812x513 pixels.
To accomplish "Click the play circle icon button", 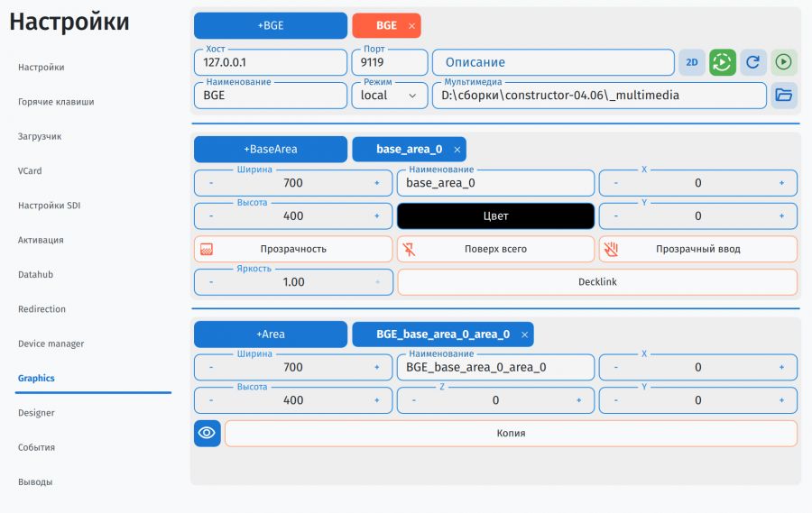I will tap(783, 62).
